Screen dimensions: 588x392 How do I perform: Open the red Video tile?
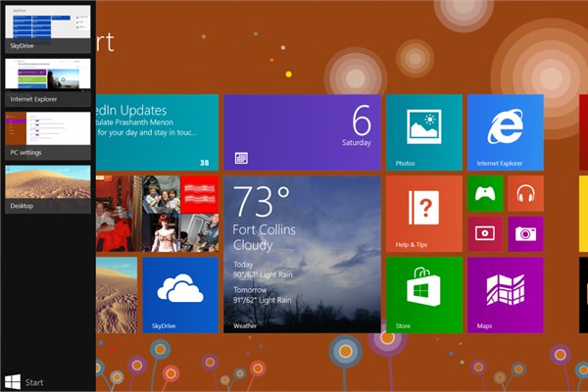click(x=485, y=234)
